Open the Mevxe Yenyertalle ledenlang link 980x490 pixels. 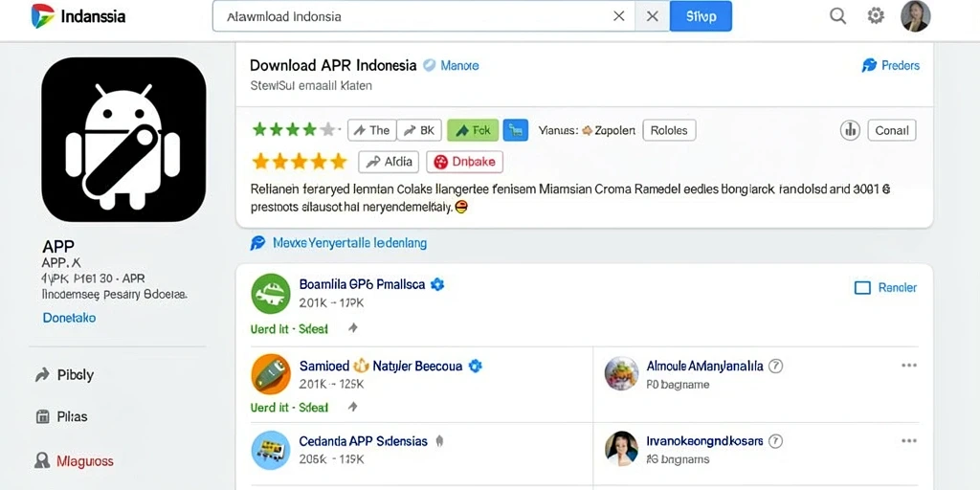[350, 243]
